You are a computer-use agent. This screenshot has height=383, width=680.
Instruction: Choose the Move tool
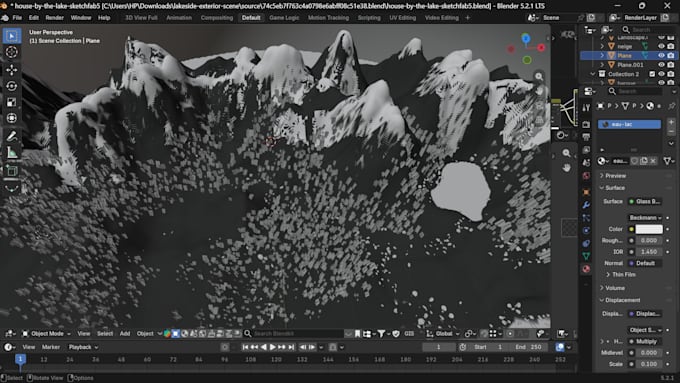[12, 70]
